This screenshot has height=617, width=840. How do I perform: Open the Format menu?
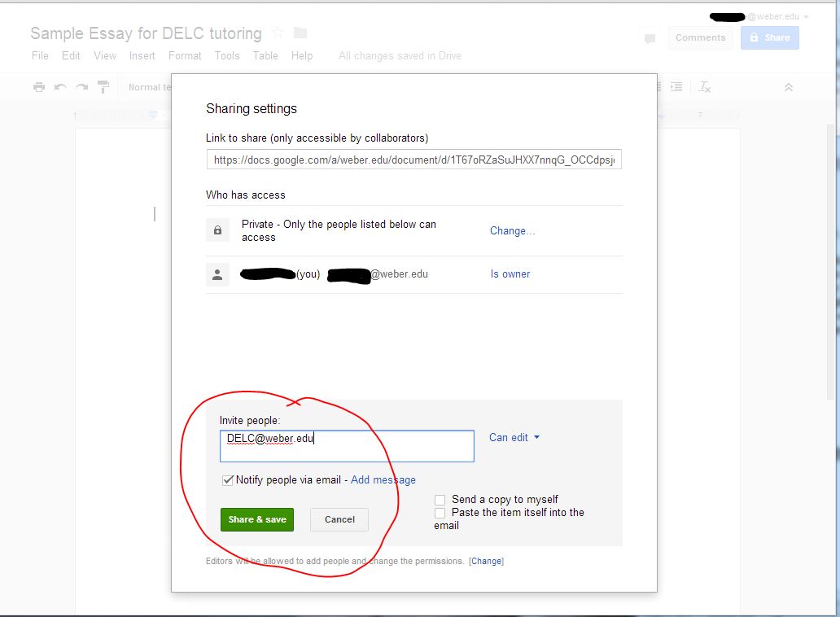pos(185,55)
